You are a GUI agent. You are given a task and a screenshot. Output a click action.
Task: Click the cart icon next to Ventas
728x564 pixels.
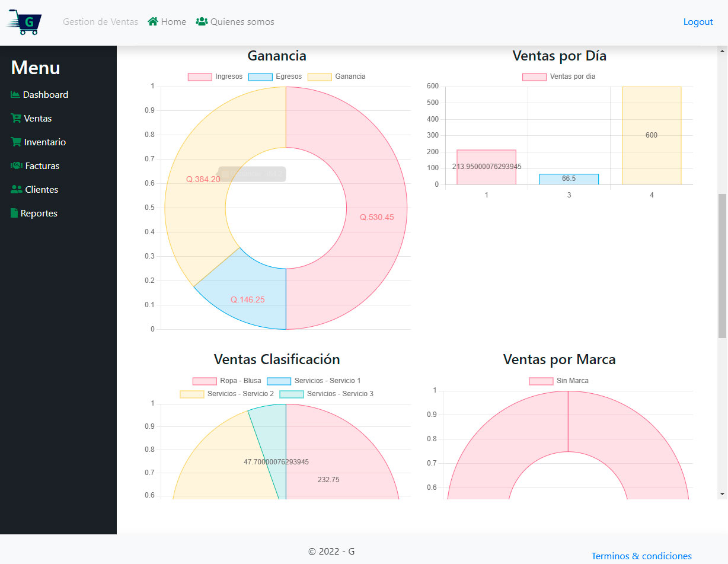(16, 118)
